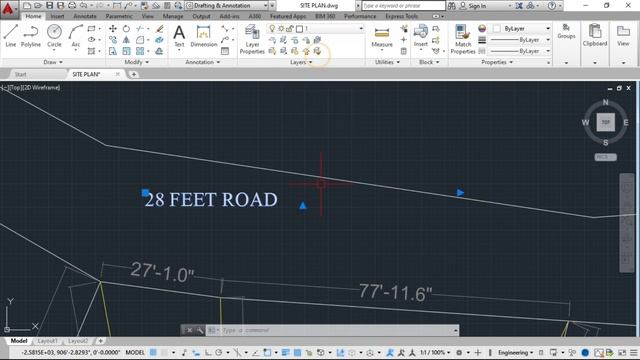Click the Erase tool icon

(x=160, y=29)
